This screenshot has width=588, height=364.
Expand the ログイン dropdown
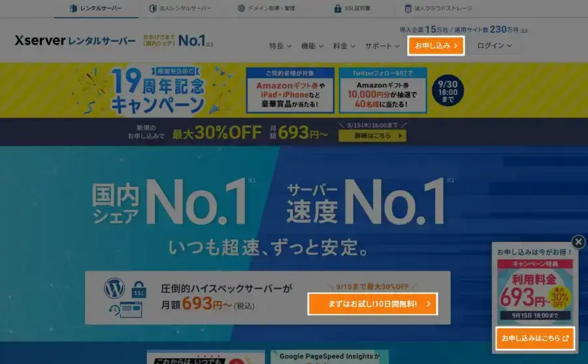click(495, 46)
